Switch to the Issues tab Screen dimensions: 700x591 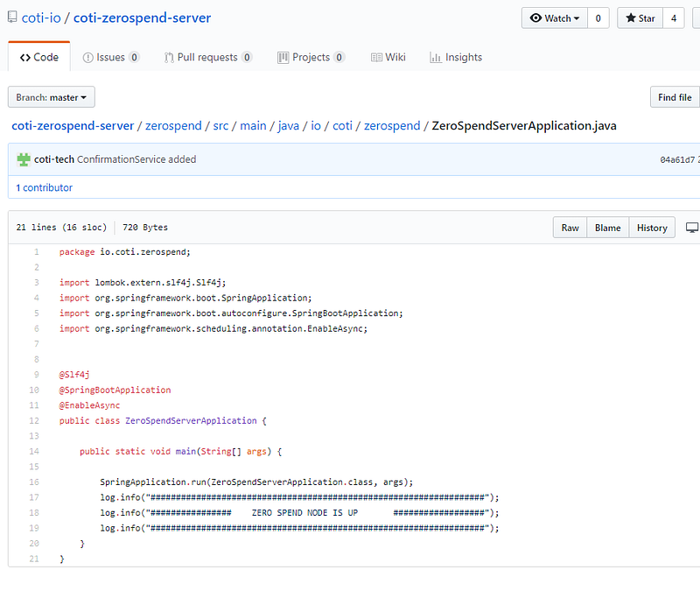click(x=111, y=57)
